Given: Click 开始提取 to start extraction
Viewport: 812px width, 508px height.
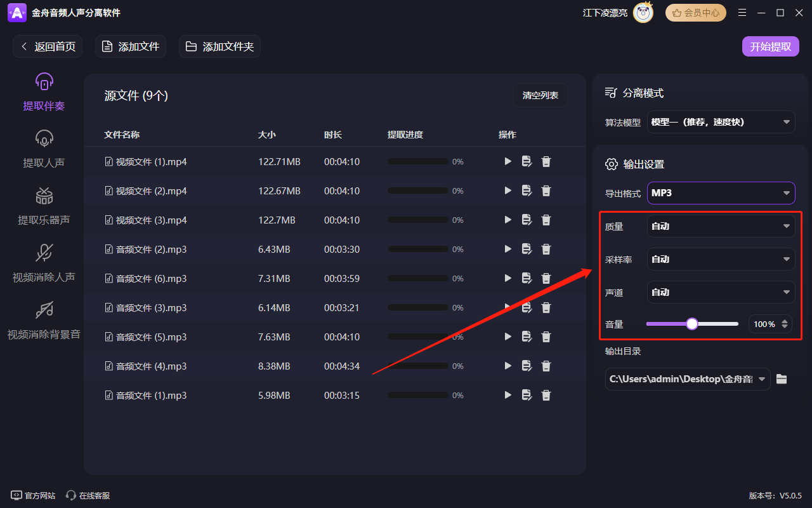Looking at the screenshot, I should [x=770, y=46].
